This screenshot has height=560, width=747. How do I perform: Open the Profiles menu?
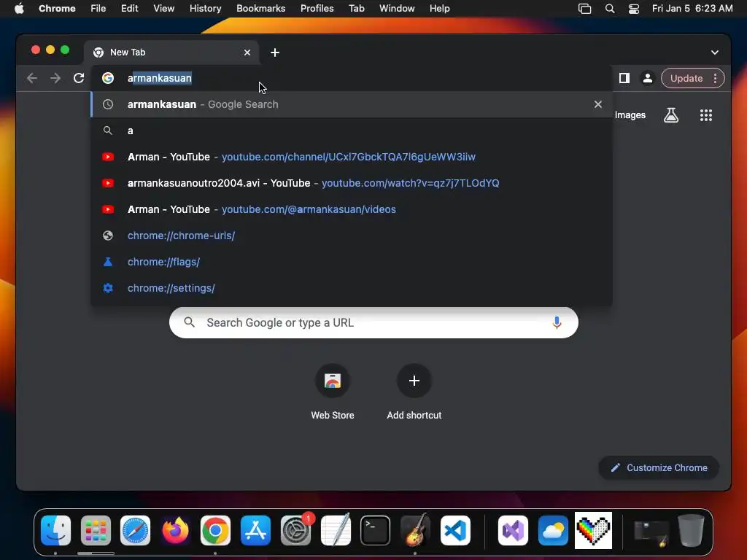click(317, 8)
